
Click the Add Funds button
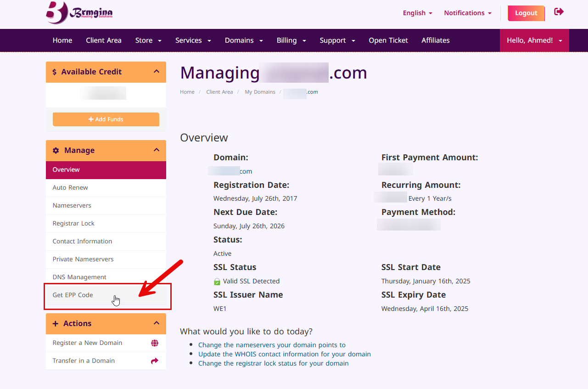(106, 119)
